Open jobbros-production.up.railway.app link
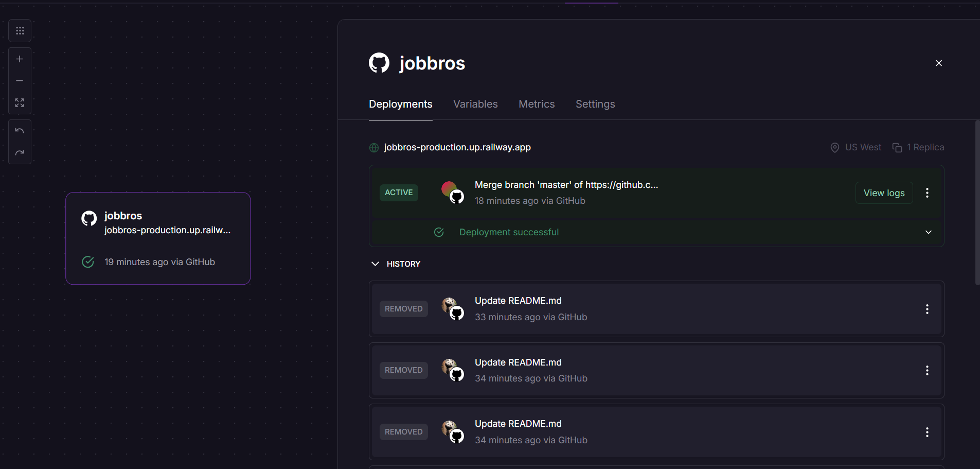980x469 pixels. point(457,147)
